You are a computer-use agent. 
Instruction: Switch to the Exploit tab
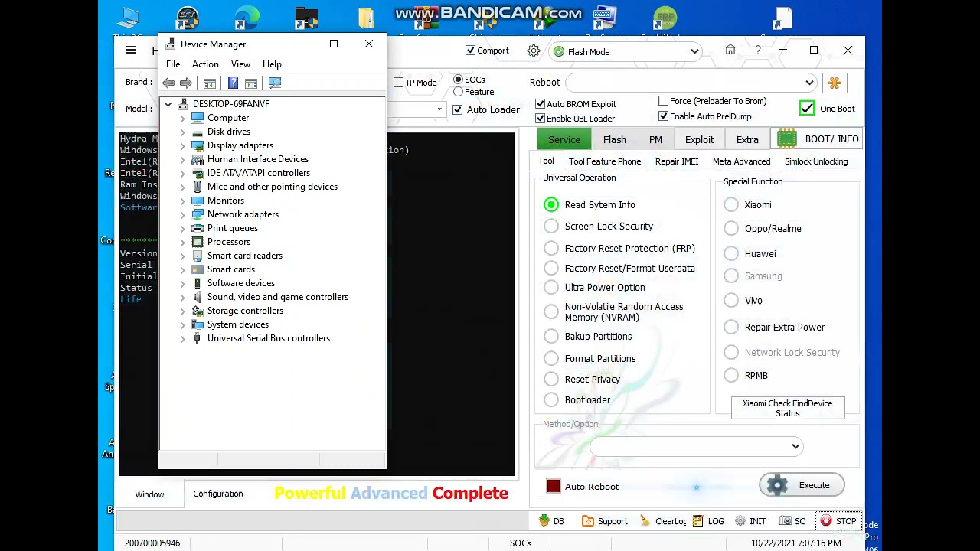click(699, 139)
